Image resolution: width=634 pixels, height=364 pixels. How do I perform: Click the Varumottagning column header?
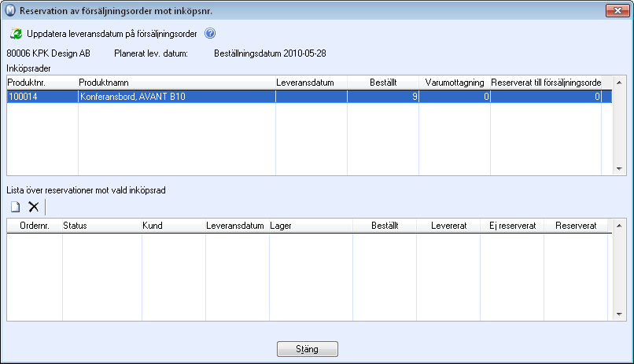click(455, 83)
